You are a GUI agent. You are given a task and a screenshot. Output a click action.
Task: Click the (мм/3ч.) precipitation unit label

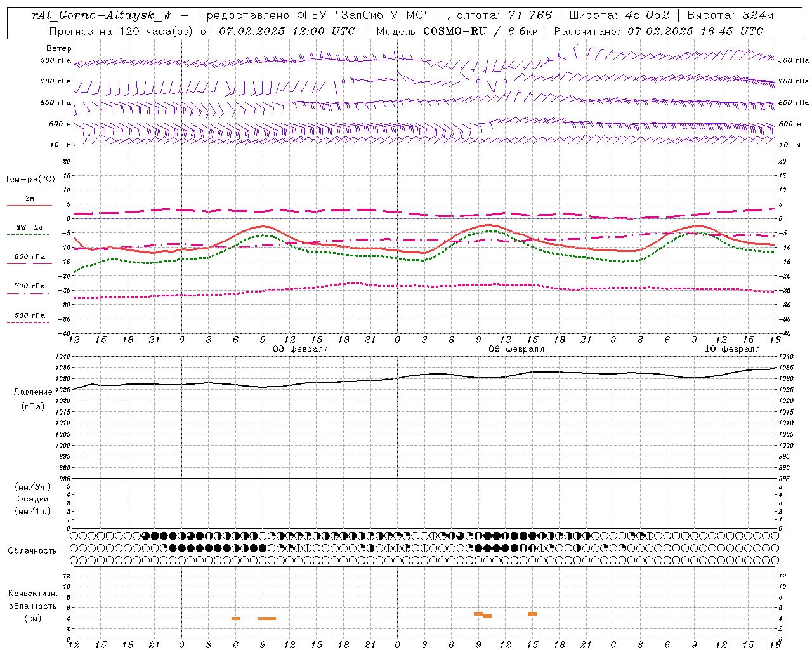click(x=33, y=487)
